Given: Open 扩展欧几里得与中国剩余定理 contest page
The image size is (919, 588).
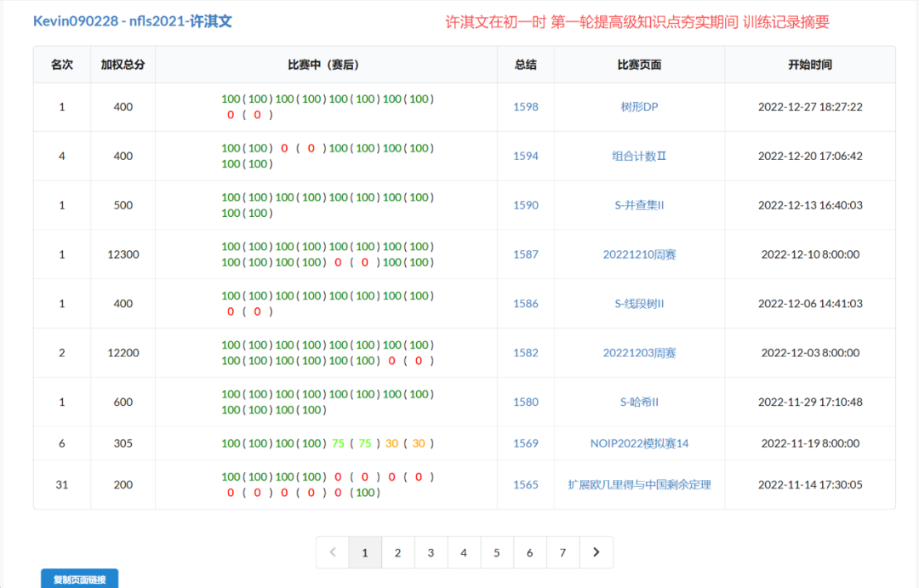Looking at the screenshot, I should pos(639,485).
